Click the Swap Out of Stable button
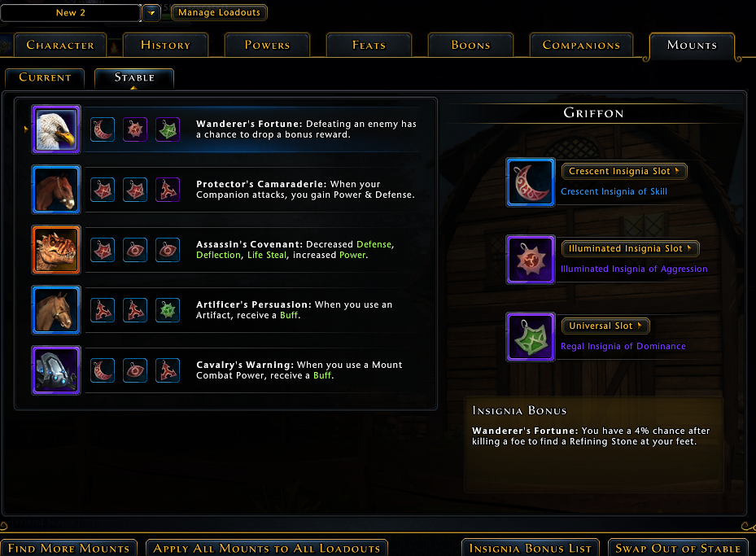This screenshot has height=556, width=756. tap(677, 548)
